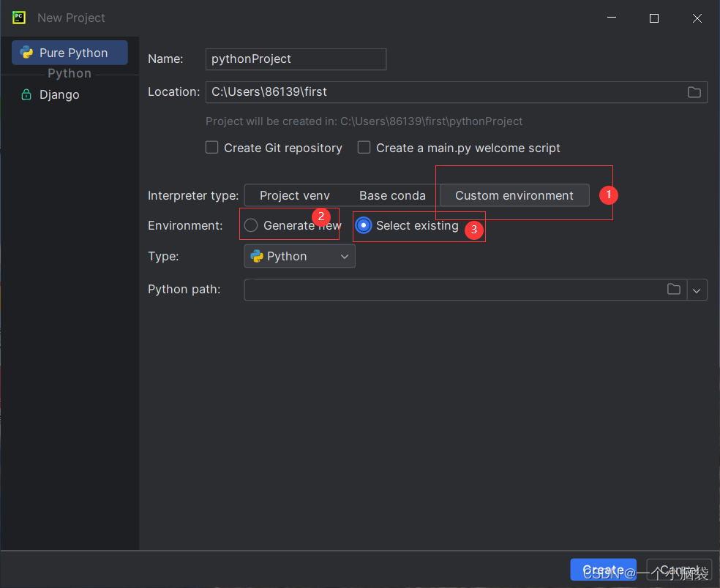Switch interpreter type to Project venv
This screenshot has height=588, width=720.
click(295, 195)
